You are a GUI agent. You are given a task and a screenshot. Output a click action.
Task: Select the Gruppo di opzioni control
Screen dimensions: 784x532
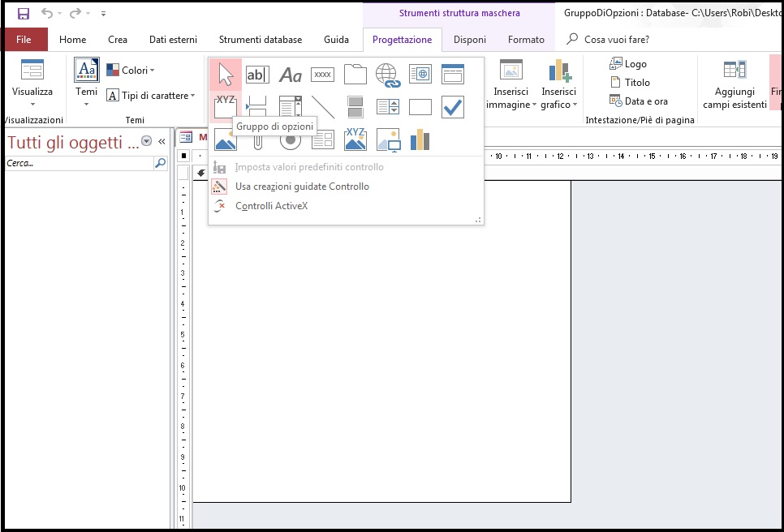point(226,106)
